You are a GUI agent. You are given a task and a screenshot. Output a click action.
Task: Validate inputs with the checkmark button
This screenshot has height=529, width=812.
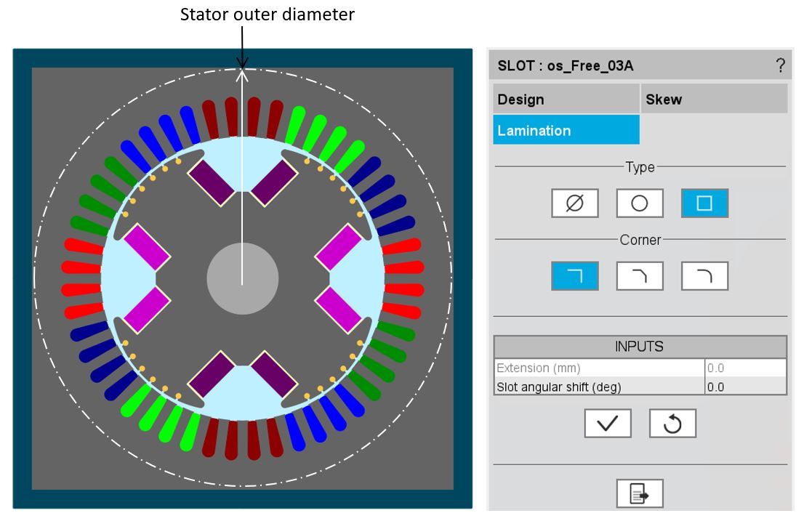[607, 423]
